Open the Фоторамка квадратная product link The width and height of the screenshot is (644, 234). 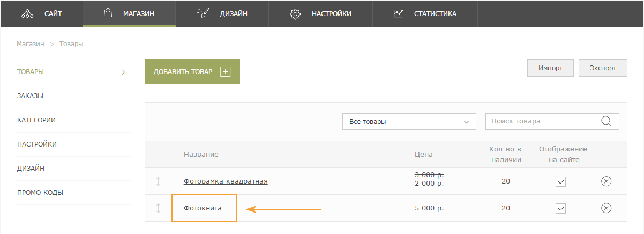[x=226, y=181]
